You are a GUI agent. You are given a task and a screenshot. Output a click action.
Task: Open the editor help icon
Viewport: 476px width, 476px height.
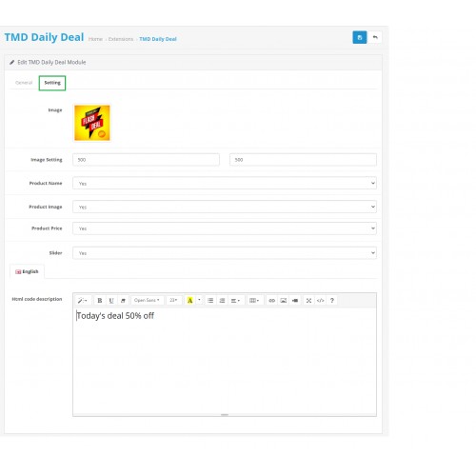(332, 300)
